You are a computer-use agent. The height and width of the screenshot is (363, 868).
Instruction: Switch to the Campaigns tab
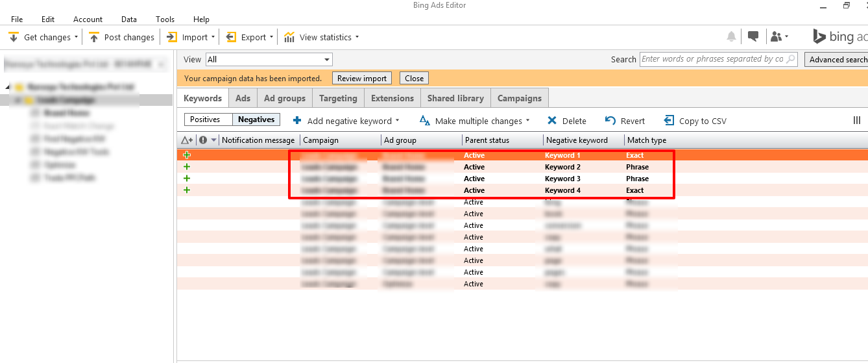tap(520, 98)
